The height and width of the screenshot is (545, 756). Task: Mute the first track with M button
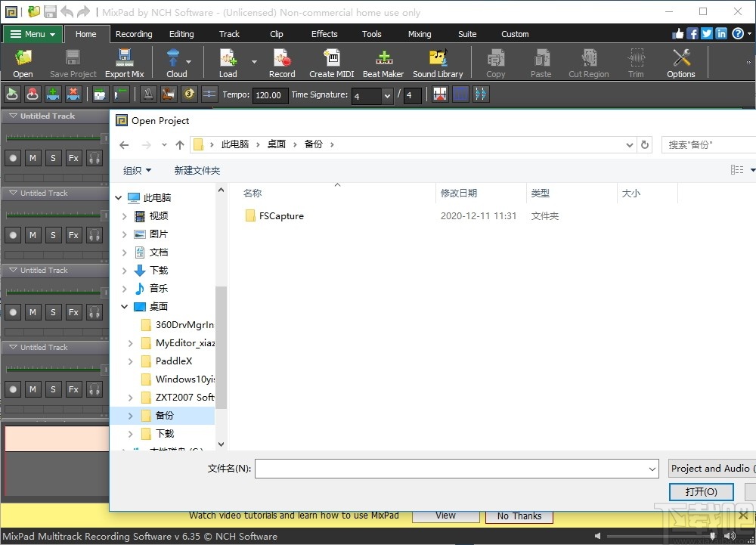pos(33,157)
